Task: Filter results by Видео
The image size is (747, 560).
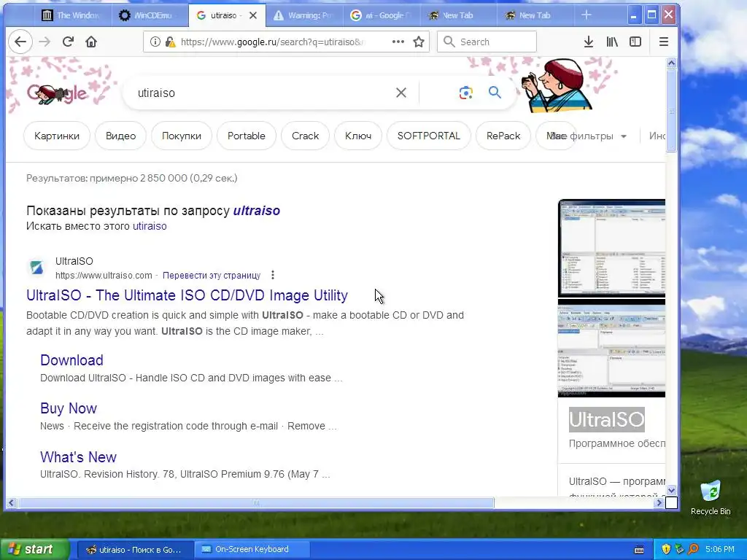Action: [120, 136]
